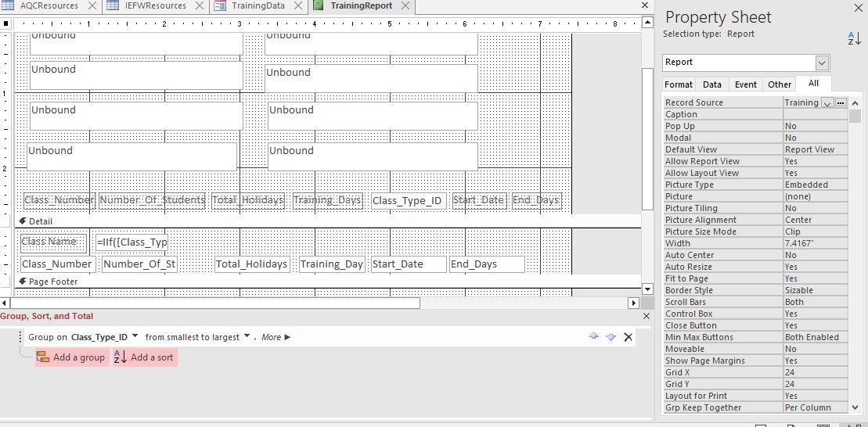
Task: Select the Number_Of_Students label in header
Action: pyautogui.click(x=152, y=201)
